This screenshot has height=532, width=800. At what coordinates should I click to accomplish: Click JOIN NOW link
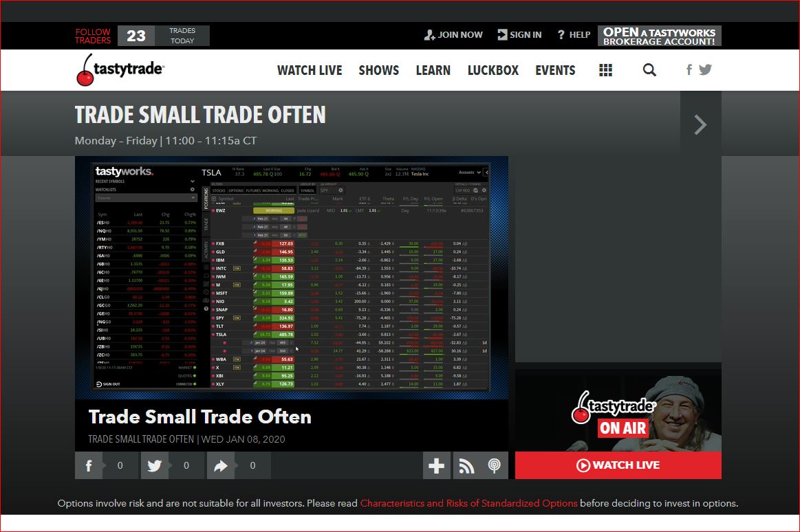tap(460, 34)
